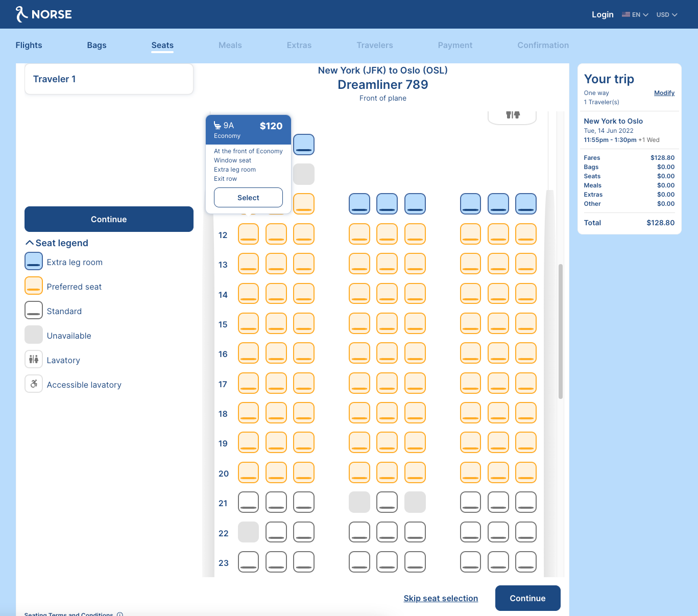Select row 17 right window seat

[x=526, y=383]
